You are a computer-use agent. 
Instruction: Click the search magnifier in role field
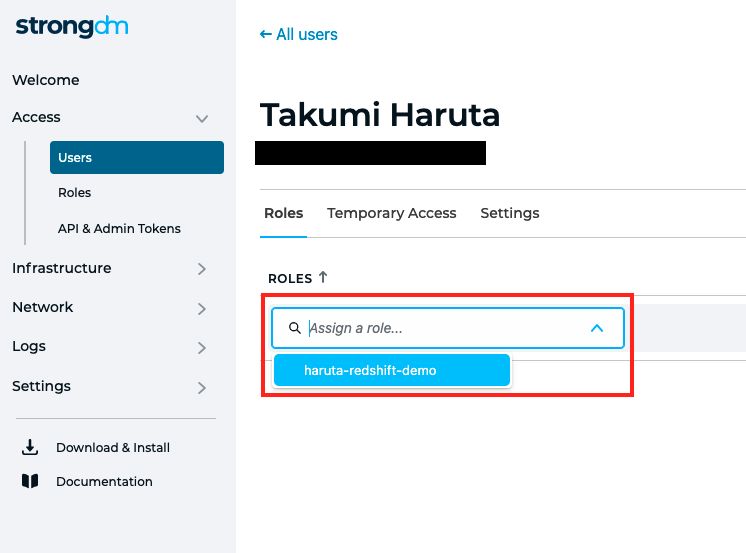(295, 328)
